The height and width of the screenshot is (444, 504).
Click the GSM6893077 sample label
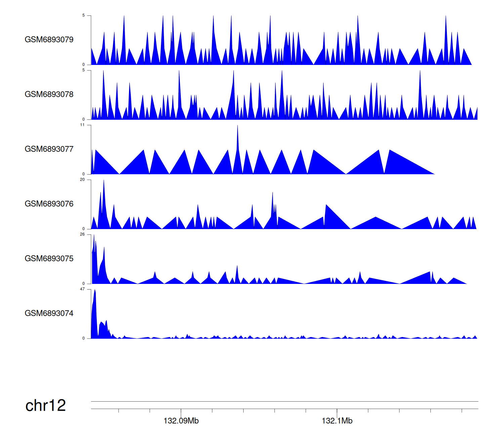(49, 149)
